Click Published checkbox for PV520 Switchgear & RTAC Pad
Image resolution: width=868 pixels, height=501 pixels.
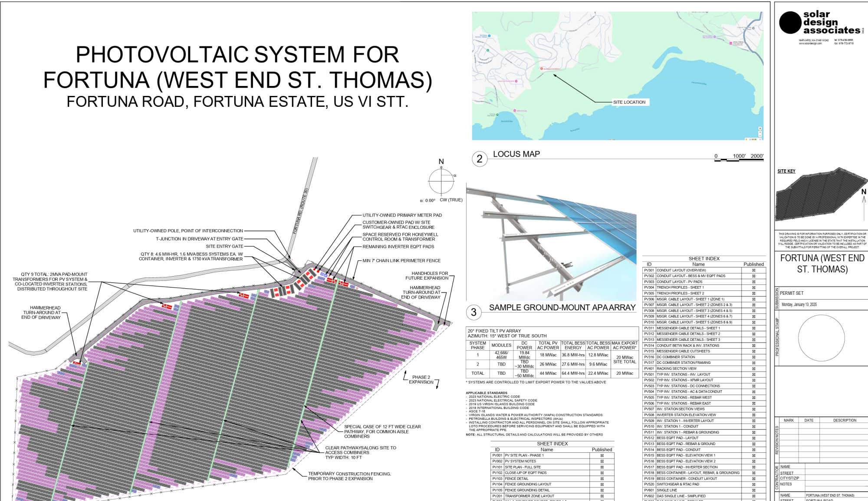point(753,484)
